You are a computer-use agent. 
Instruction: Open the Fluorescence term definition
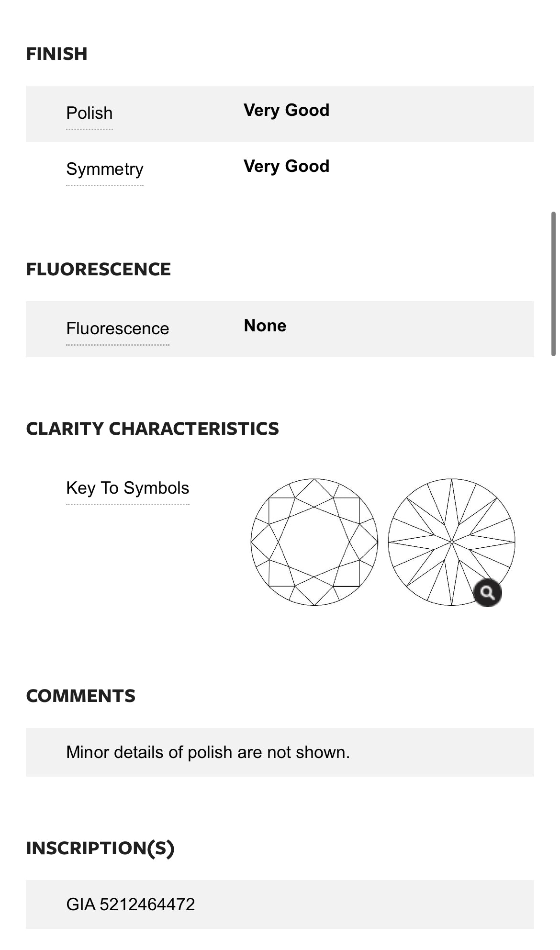(x=118, y=328)
